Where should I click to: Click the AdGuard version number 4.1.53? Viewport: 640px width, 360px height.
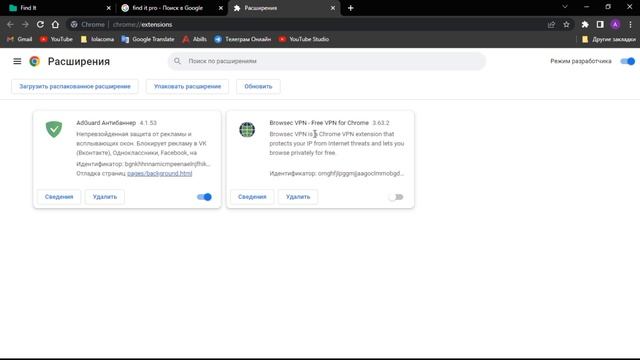click(x=148, y=123)
